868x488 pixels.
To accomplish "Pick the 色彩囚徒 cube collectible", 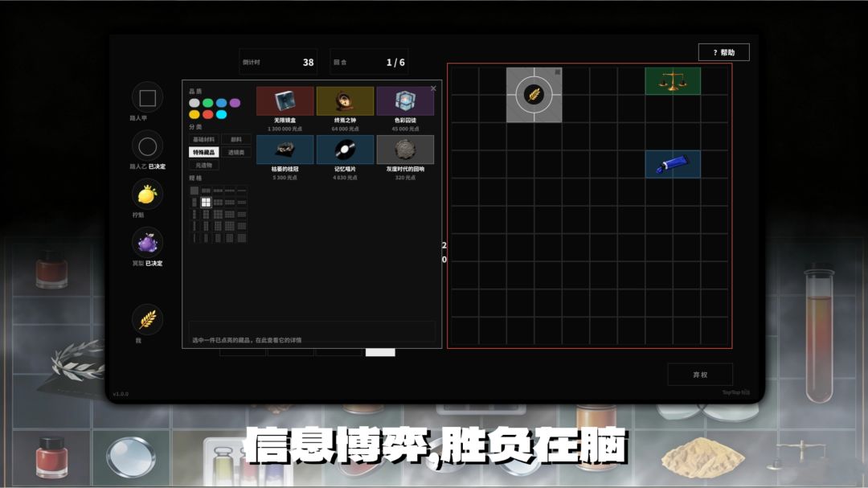I will (405, 100).
